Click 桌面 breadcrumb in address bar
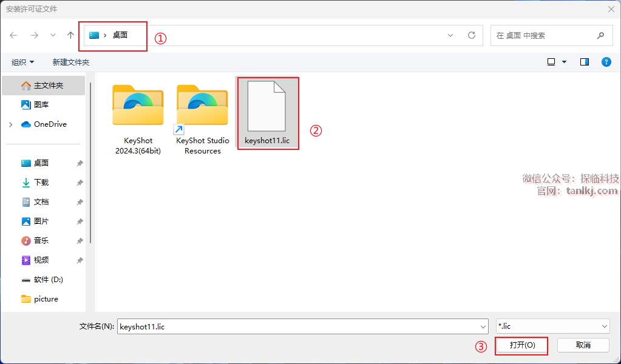621x364 pixels. coord(120,35)
